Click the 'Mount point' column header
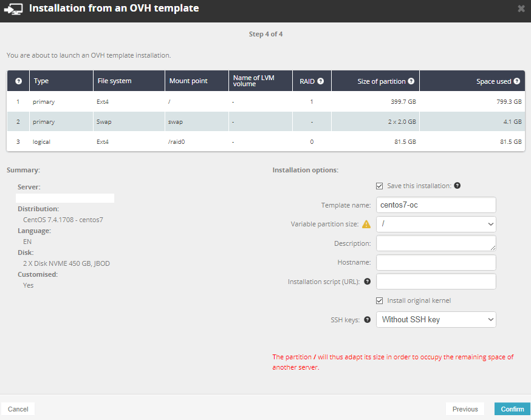Image resolution: width=531 pixels, height=420 pixels. (x=197, y=81)
